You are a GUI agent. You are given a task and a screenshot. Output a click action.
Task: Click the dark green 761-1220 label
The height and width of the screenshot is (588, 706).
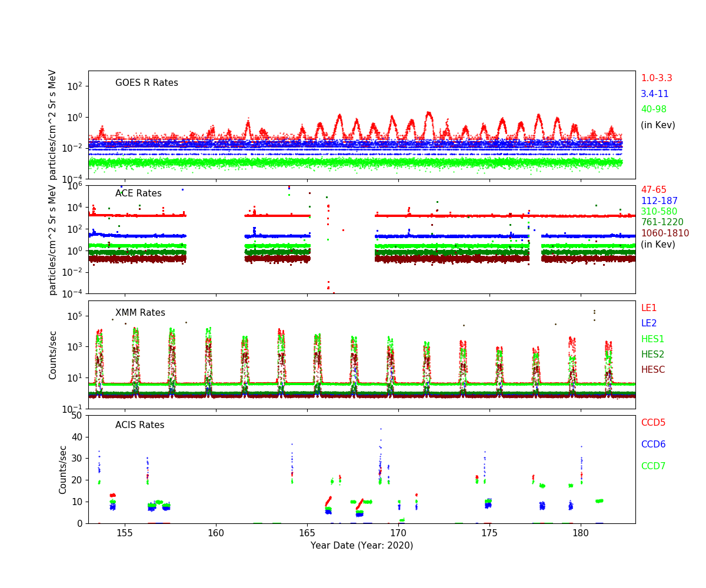[x=662, y=222]
